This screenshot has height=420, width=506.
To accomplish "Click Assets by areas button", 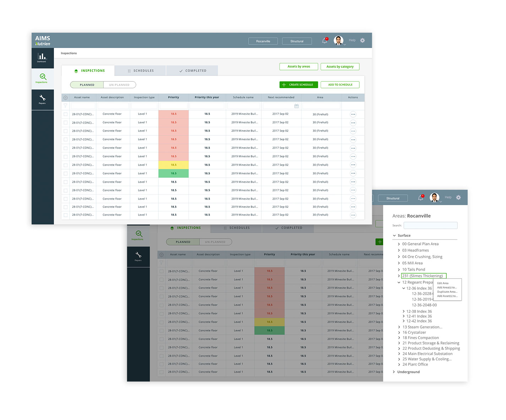I will pyautogui.click(x=299, y=66).
